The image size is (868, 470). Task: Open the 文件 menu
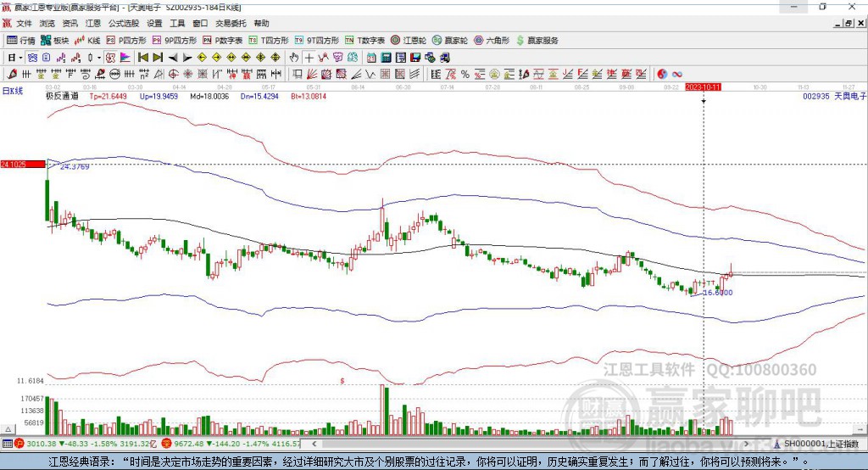pos(25,23)
